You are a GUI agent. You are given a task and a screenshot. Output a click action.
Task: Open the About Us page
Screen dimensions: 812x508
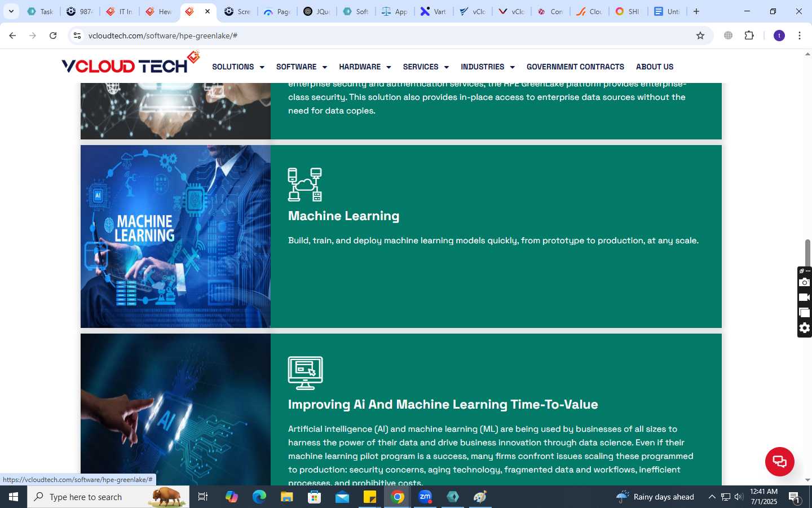pos(655,67)
